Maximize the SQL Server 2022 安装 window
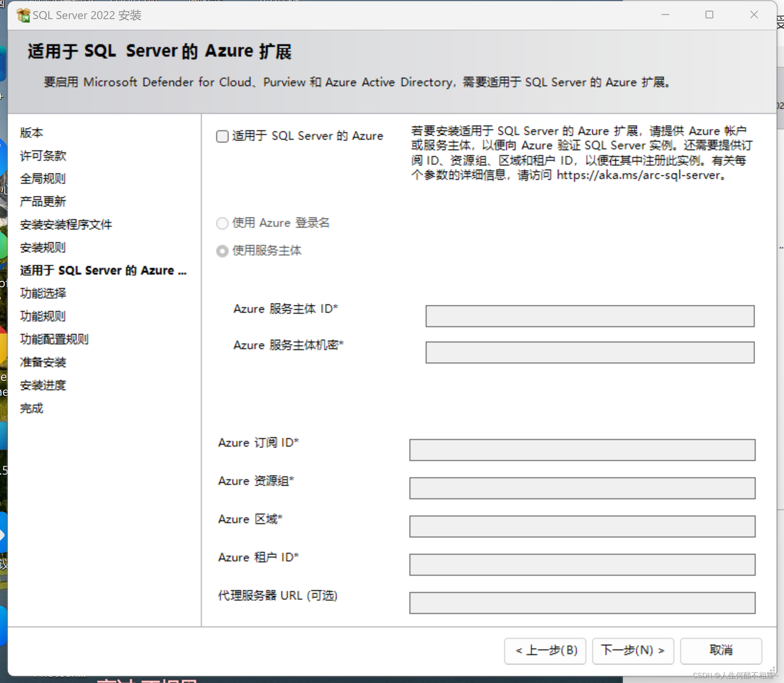 pyautogui.click(x=709, y=15)
